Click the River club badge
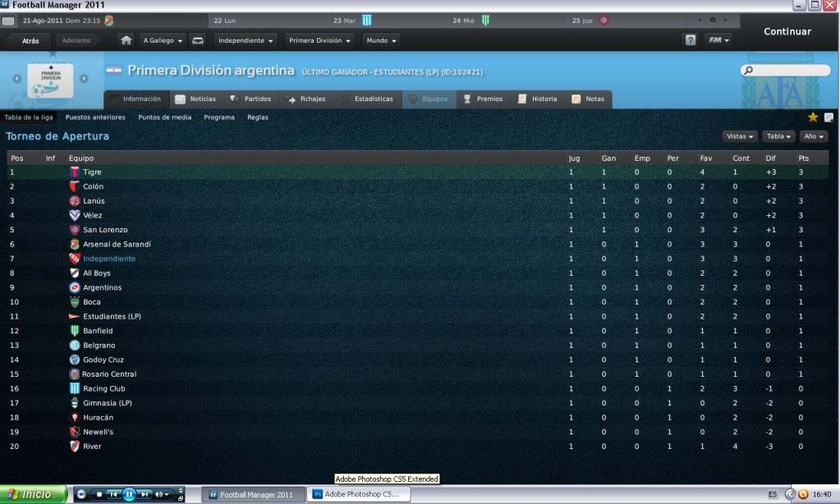This screenshot has height=504, width=840. (75, 447)
